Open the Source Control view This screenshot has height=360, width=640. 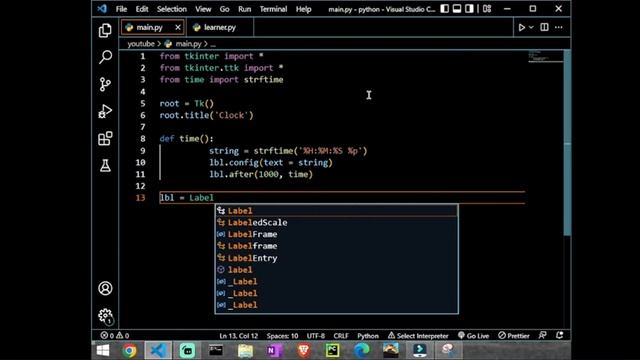coord(105,84)
